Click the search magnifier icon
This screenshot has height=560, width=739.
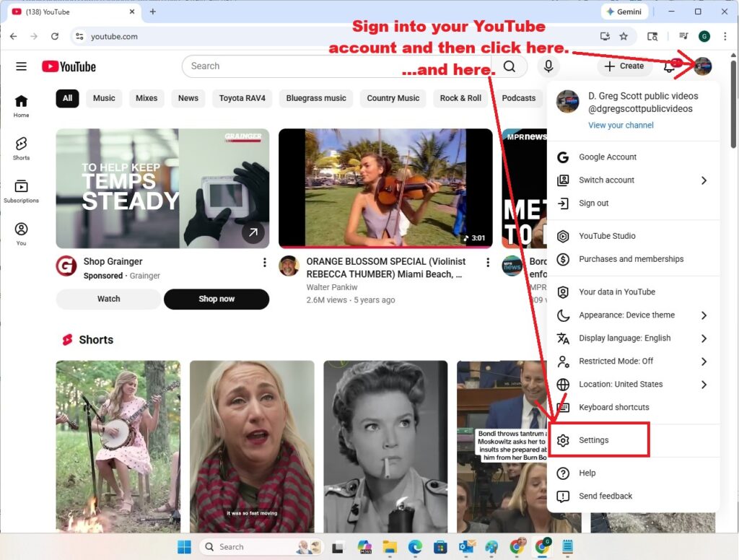[x=510, y=66]
